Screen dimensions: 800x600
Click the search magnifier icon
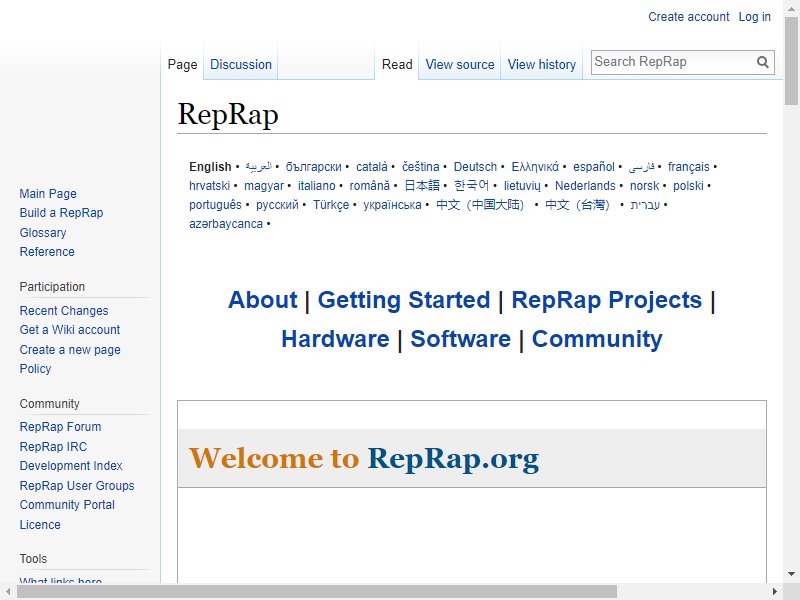[x=762, y=62]
